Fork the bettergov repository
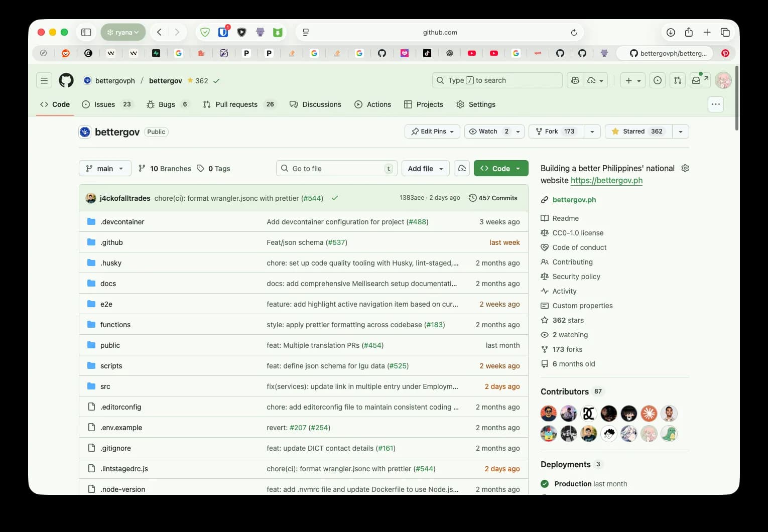The height and width of the screenshot is (532, 768). (x=556, y=131)
